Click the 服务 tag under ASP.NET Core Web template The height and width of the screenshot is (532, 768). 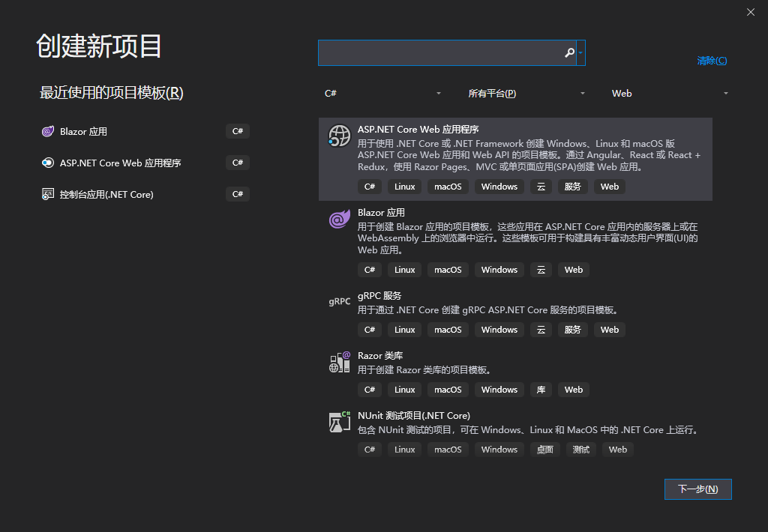[572, 187]
